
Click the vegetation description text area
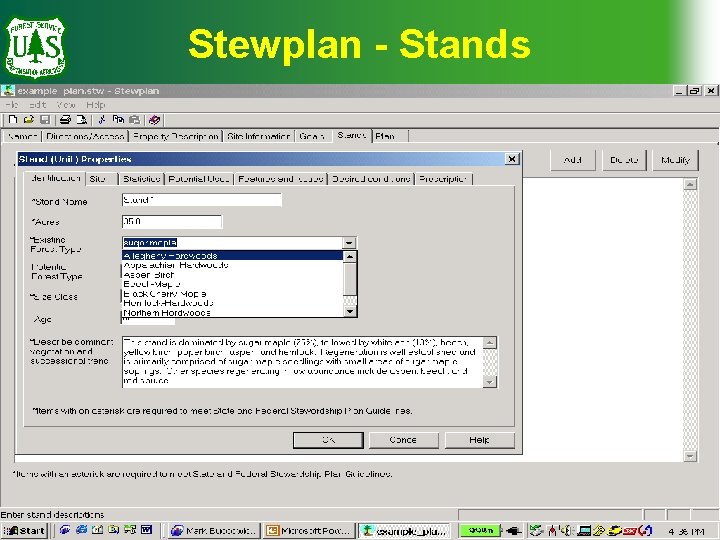tap(303, 362)
